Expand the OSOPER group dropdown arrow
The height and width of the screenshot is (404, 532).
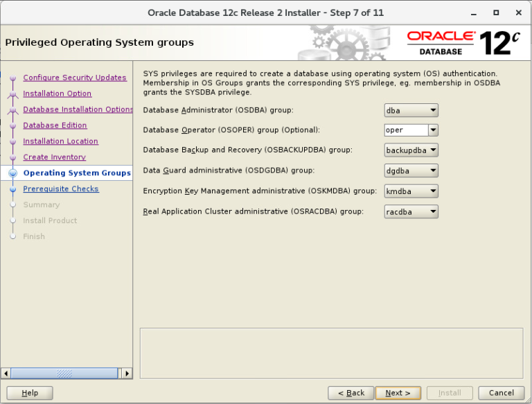pos(433,130)
